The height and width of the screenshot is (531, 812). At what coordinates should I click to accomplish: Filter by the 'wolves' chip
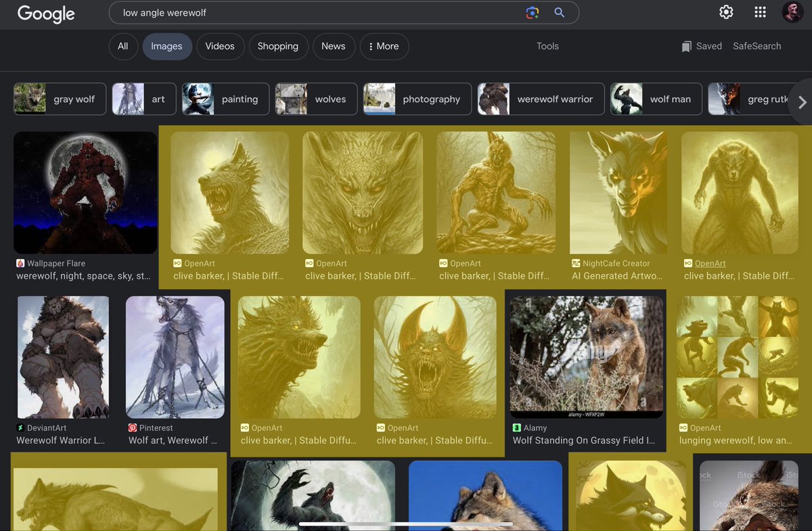coord(316,99)
